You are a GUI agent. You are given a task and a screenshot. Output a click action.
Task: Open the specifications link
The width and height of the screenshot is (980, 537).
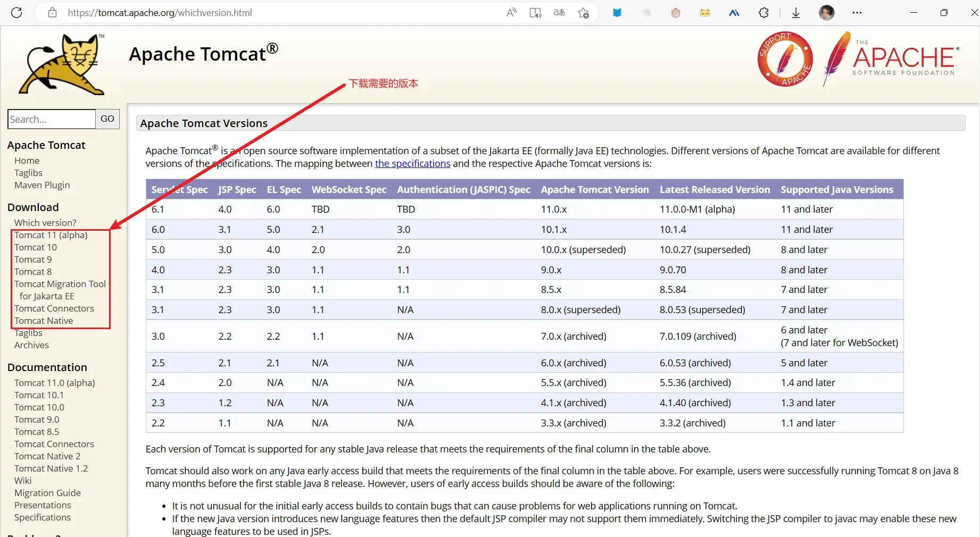(x=412, y=164)
